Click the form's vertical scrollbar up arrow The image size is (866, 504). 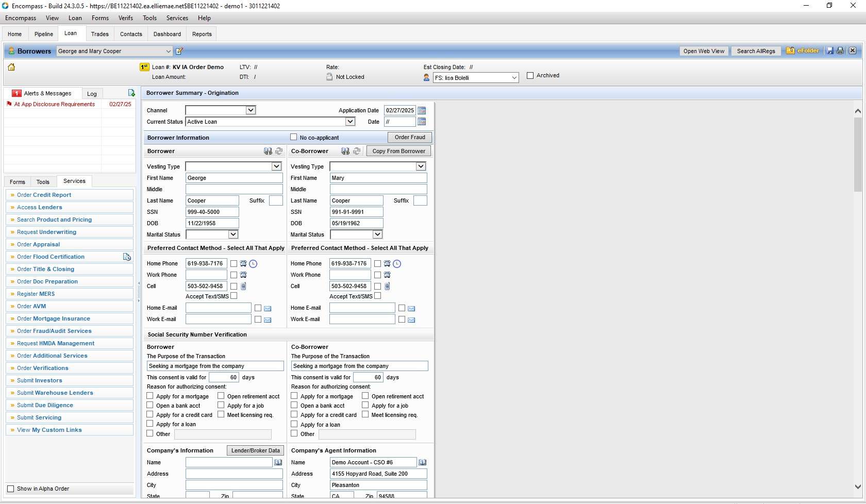tap(858, 111)
